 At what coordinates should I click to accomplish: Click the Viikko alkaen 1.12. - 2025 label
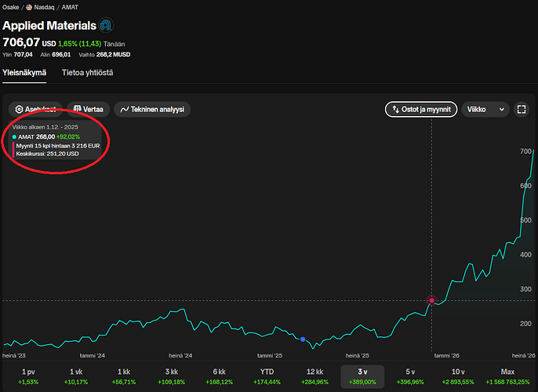[45, 127]
